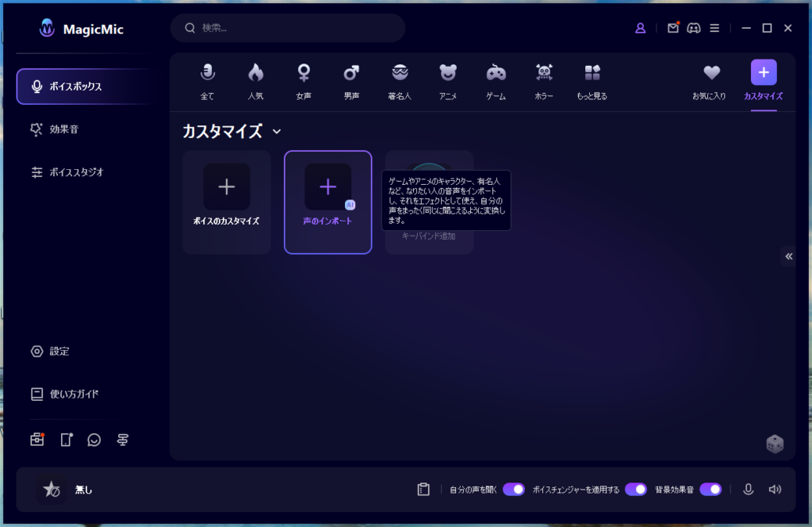Open the 女声 female voice category

(304, 73)
